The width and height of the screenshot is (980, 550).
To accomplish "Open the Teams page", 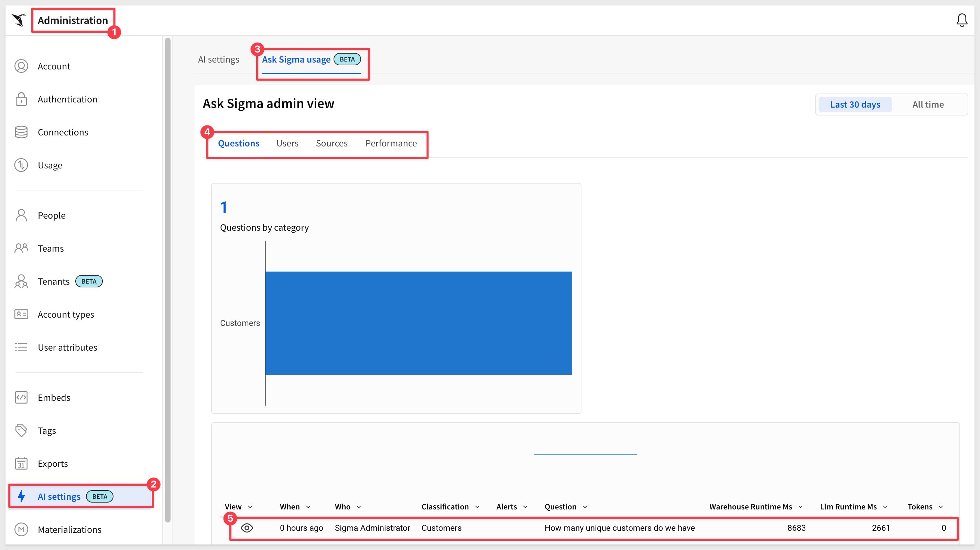I will pos(51,249).
